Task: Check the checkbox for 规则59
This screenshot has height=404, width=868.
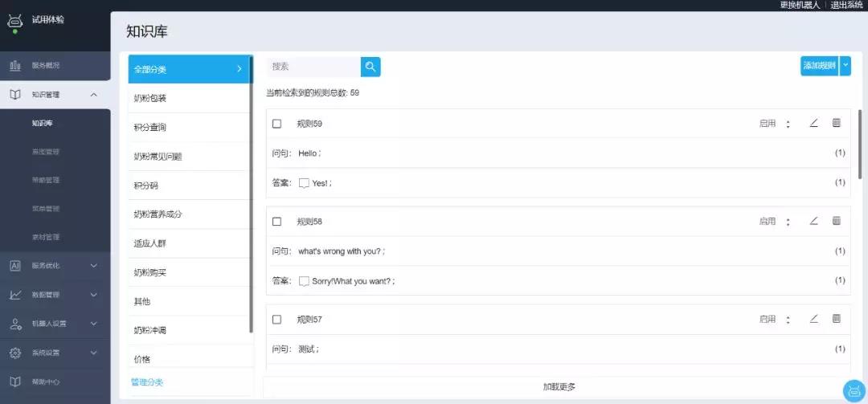Action: [277, 124]
